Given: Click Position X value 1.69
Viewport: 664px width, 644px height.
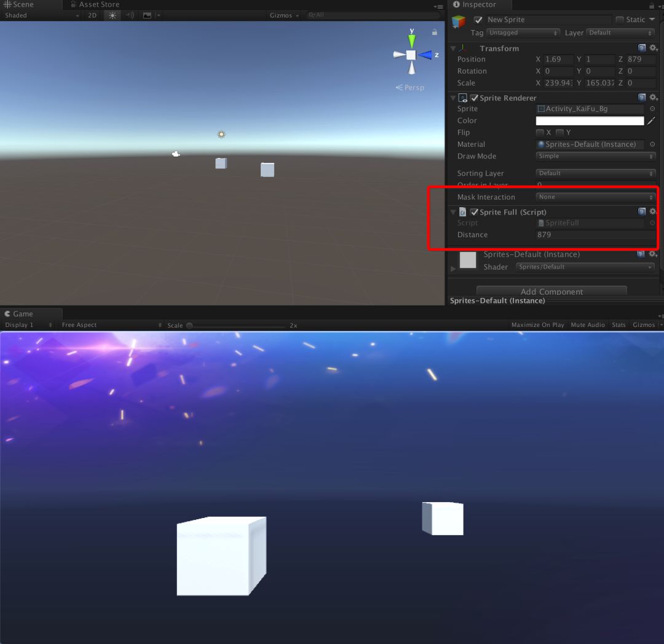Looking at the screenshot, I should tap(558, 59).
